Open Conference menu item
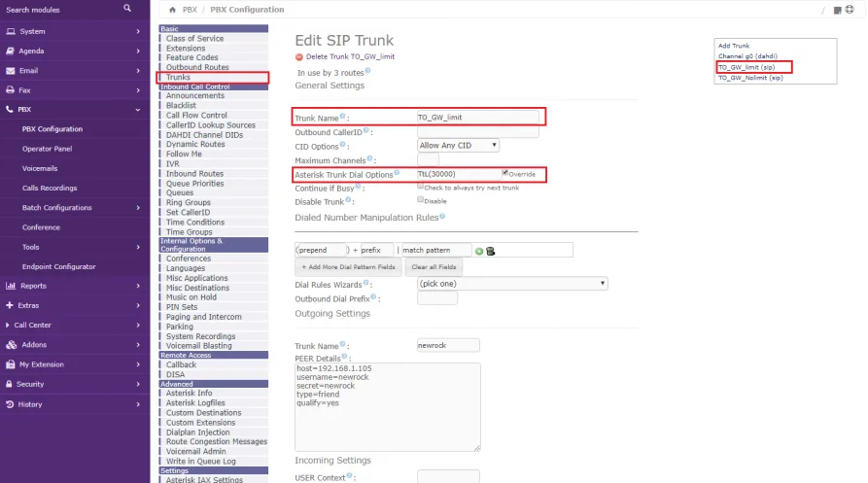Image resolution: width=868 pixels, height=483 pixels. [x=41, y=227]
